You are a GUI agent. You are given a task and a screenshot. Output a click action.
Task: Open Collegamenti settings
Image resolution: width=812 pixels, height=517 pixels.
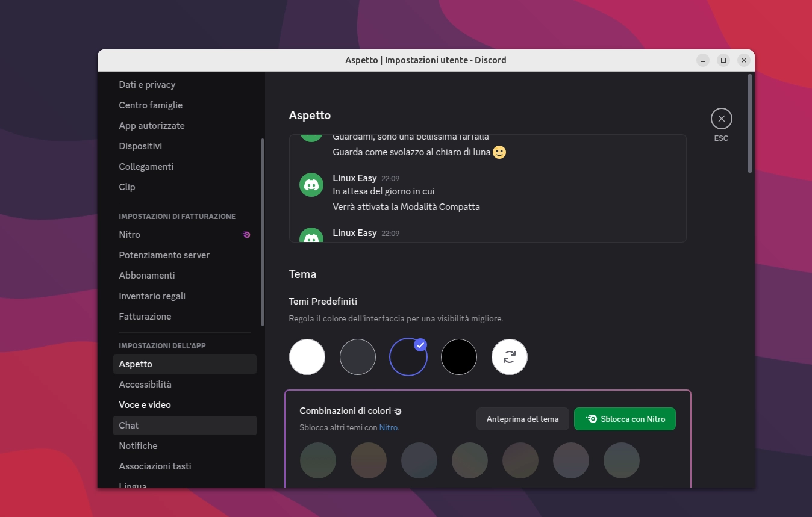click(185, 167)
